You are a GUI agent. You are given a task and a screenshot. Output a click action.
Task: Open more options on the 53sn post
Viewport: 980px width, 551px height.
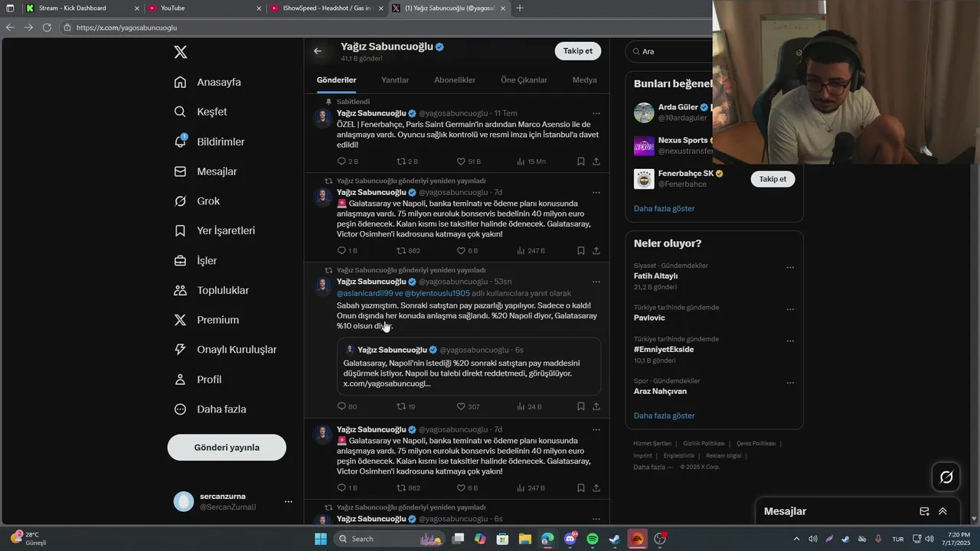[596, 282]
